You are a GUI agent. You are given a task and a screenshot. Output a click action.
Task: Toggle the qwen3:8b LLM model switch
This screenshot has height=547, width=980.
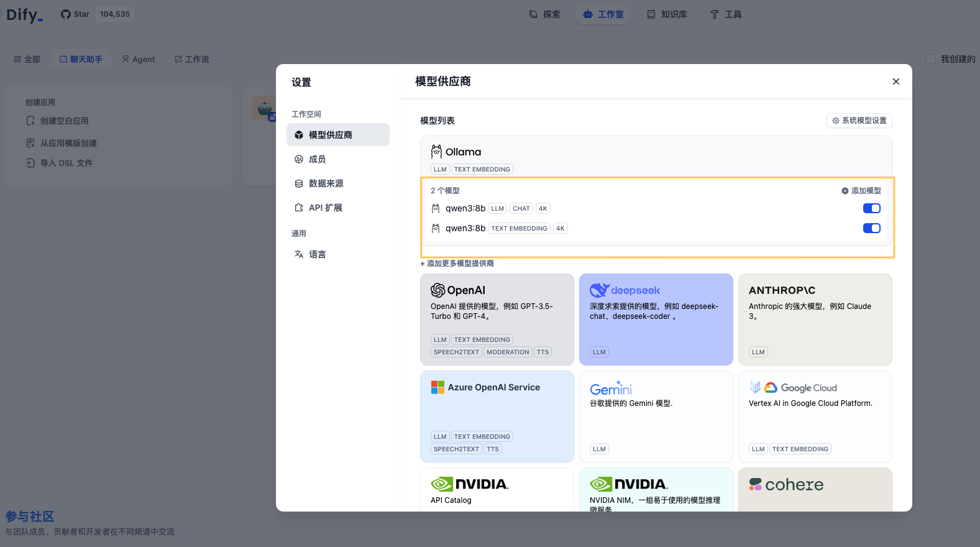(872, 208)
